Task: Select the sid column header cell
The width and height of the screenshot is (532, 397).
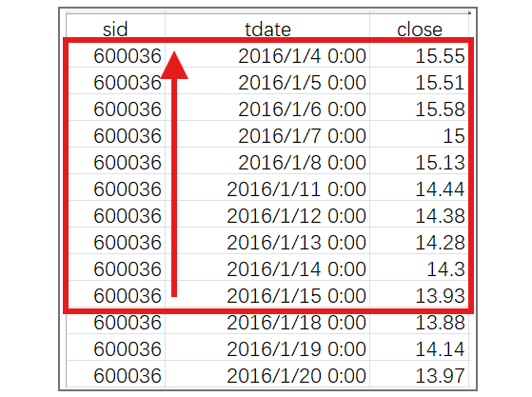Action: (x=115, y=28)
